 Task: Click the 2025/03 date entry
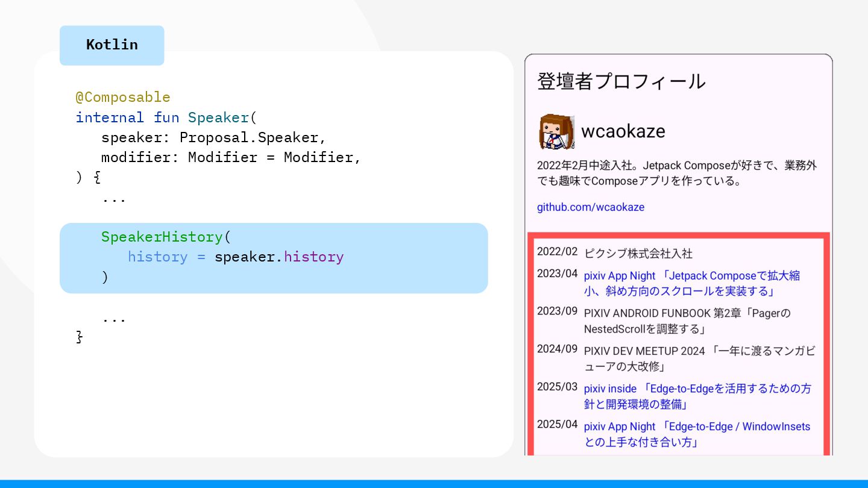pos(557,387)
